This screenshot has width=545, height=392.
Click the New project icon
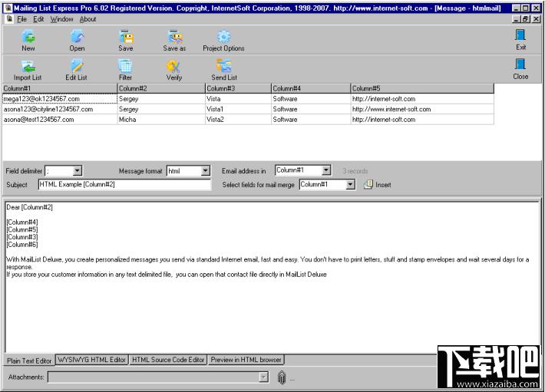tap(28, 37)
